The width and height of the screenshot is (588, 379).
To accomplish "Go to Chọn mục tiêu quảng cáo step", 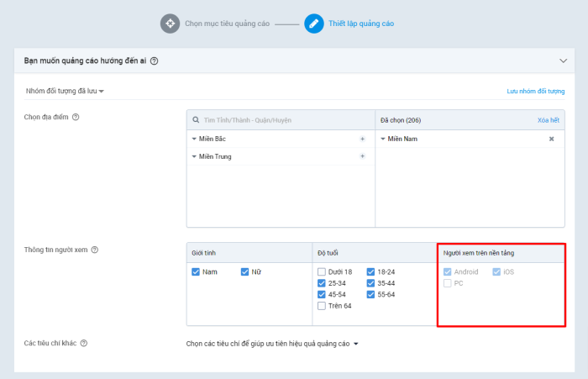I will coord(227,24).
